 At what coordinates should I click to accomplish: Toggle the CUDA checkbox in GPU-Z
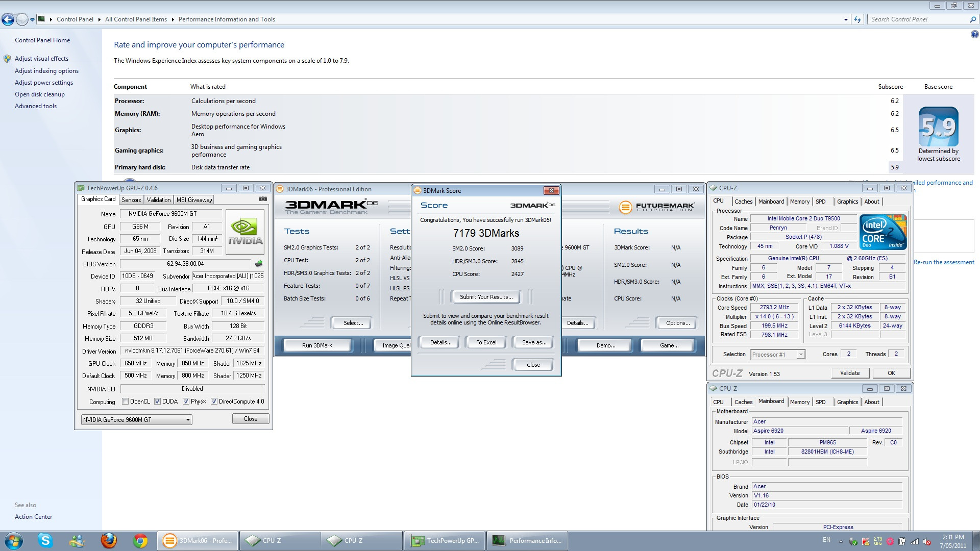click(x=157, y=402)
